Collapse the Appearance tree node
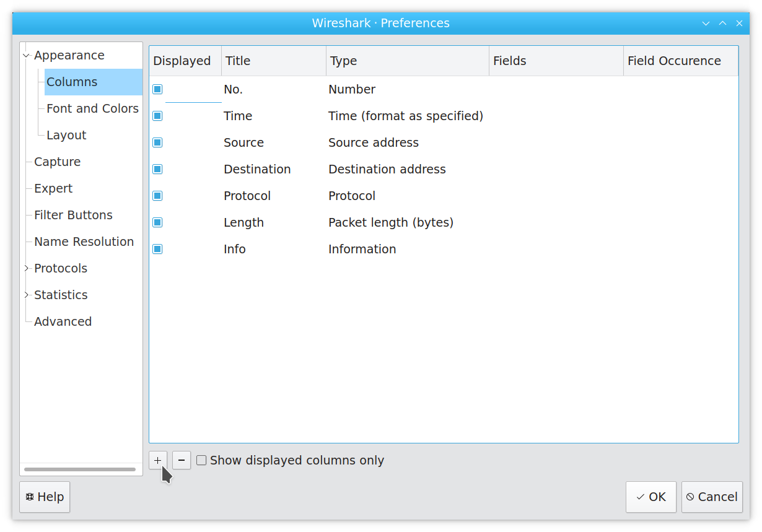This screenshot has height=532, width=762. tap(26, 56)
